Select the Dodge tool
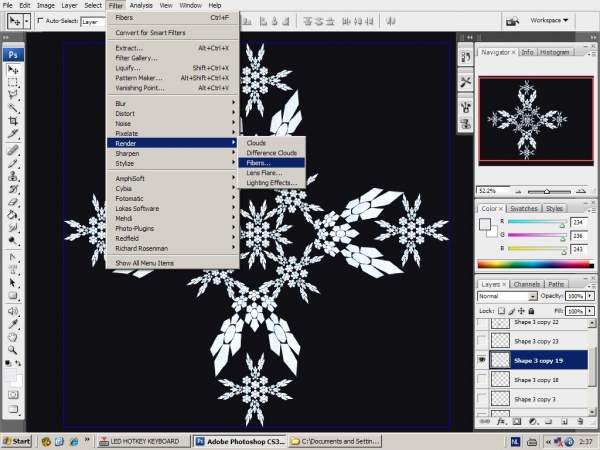Screen dimensions: 600x450 [x=13, y=241]
